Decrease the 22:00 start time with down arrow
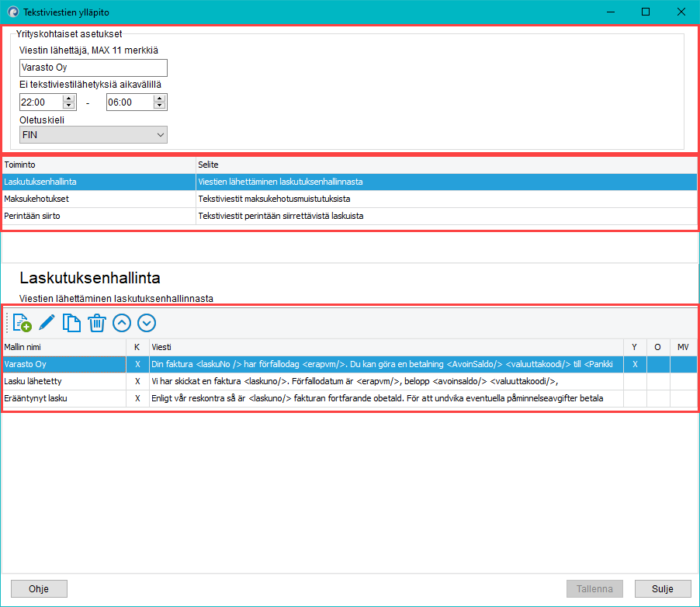This screenshot has height=607, width=700. tap(69, 106)
